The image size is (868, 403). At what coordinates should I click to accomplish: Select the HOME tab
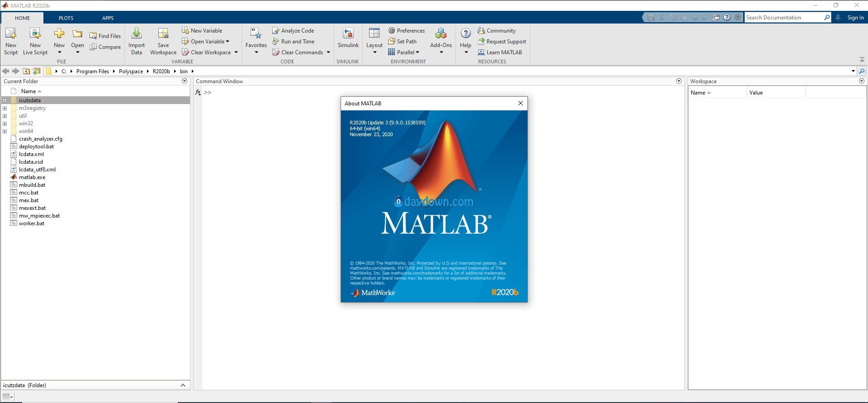[22, 18]
